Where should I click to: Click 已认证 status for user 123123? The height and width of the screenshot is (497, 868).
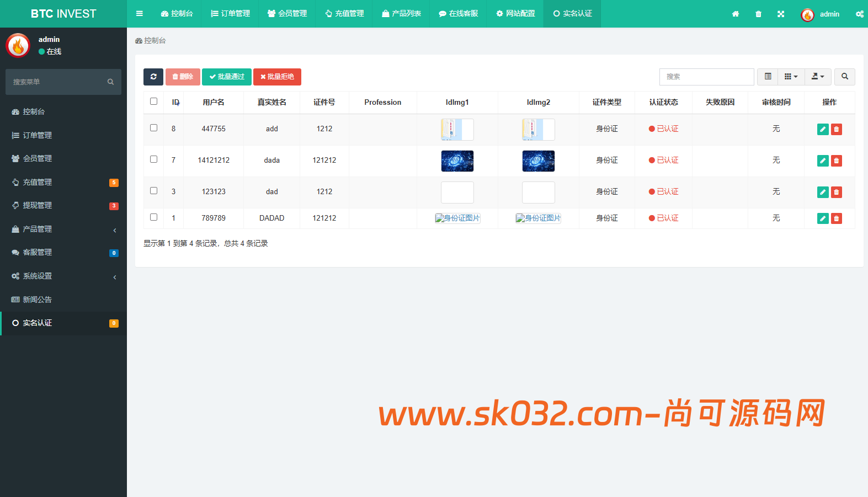(x=664, y=192)
